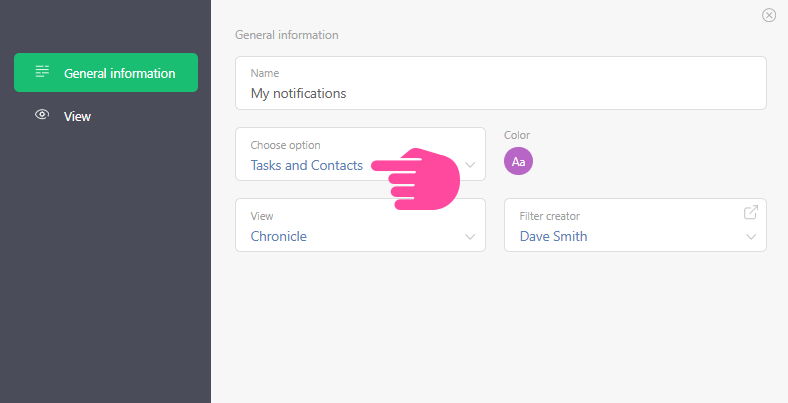788x403 pixels.
Task: Click the eye icon in the sidebar
Action: point(42,116)
